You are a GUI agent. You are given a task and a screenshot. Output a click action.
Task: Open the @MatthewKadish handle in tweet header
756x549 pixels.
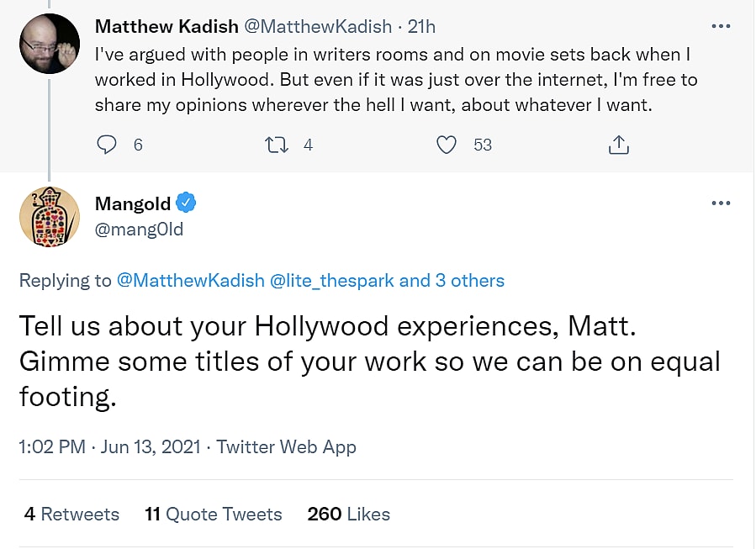coord(318,27)
